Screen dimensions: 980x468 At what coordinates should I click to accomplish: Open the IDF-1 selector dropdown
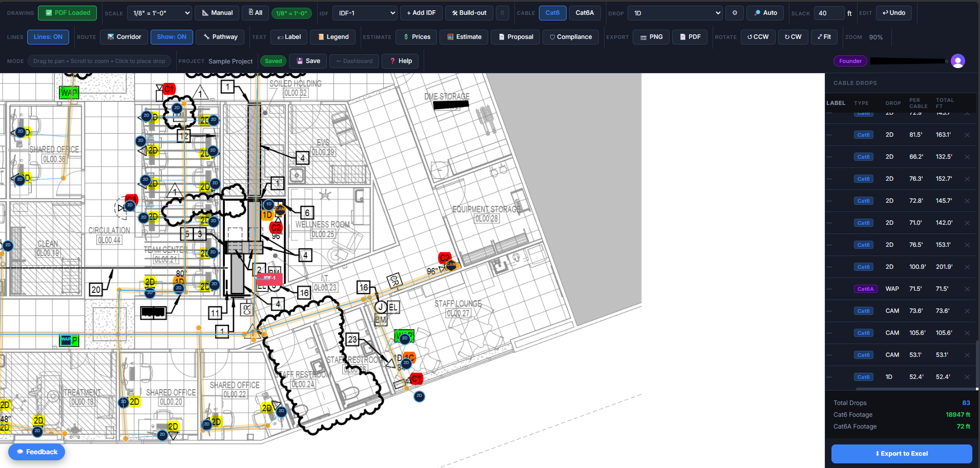(365, 13)
